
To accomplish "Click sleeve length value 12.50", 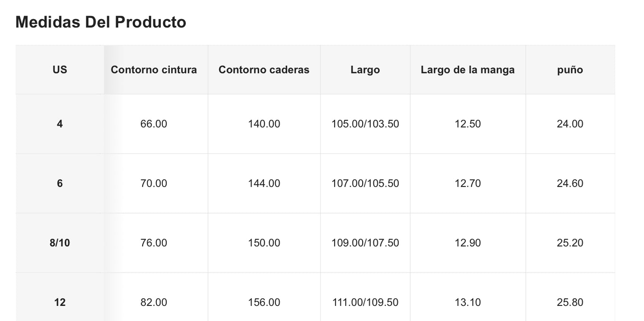I will tap(468, 124).
